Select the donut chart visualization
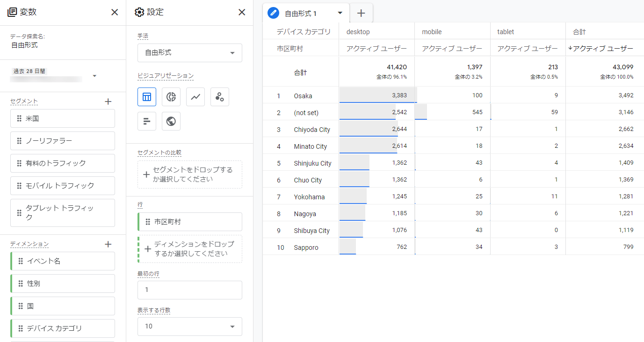The height and width of the screenshot is (342, 644). coord(171,97)
